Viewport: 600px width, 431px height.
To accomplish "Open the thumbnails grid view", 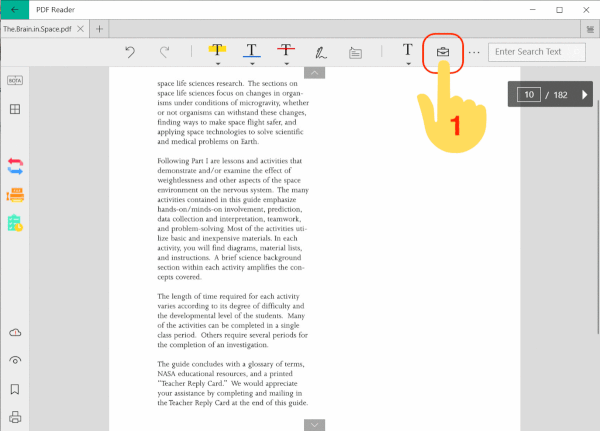I will click(x=15, y=110).
